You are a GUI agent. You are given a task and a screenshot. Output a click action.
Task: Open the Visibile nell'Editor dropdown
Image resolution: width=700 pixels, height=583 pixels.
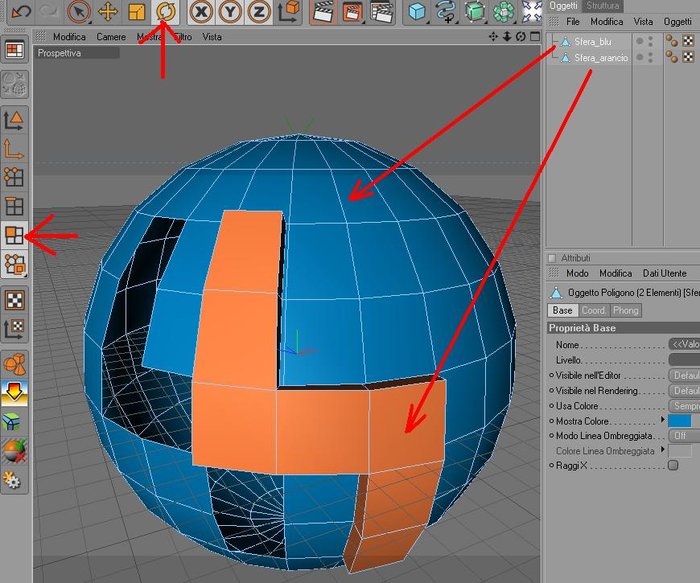[x=684, y=375]
